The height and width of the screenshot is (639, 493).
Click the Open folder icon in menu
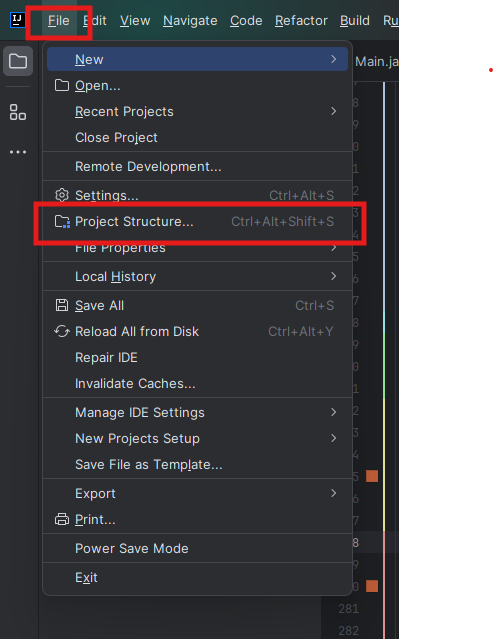(62, 85)
